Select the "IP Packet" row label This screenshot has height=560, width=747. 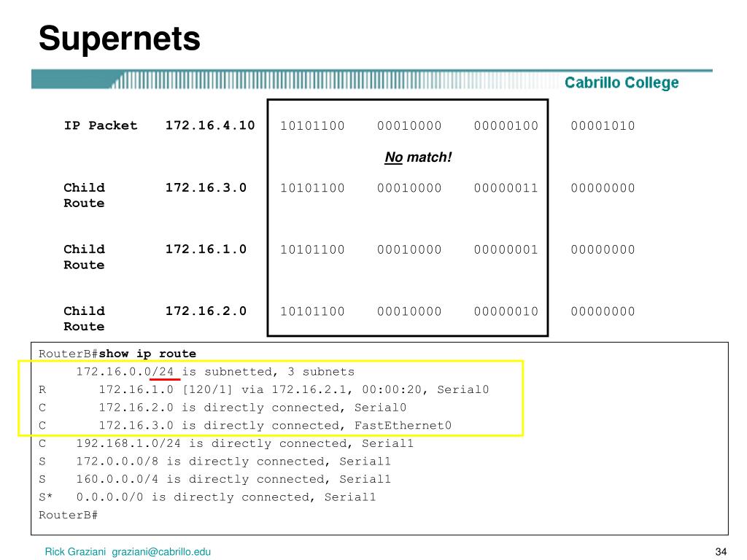pos(101,125)
